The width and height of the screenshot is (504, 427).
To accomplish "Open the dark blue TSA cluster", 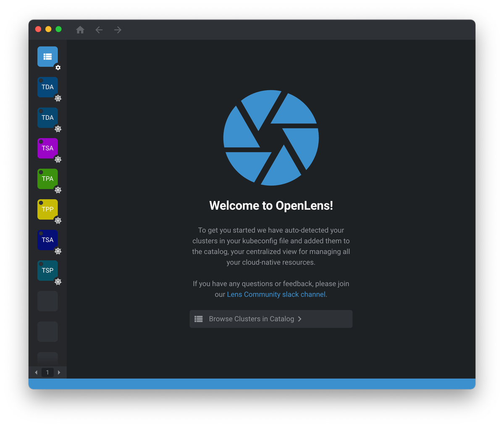I will 47,240.
